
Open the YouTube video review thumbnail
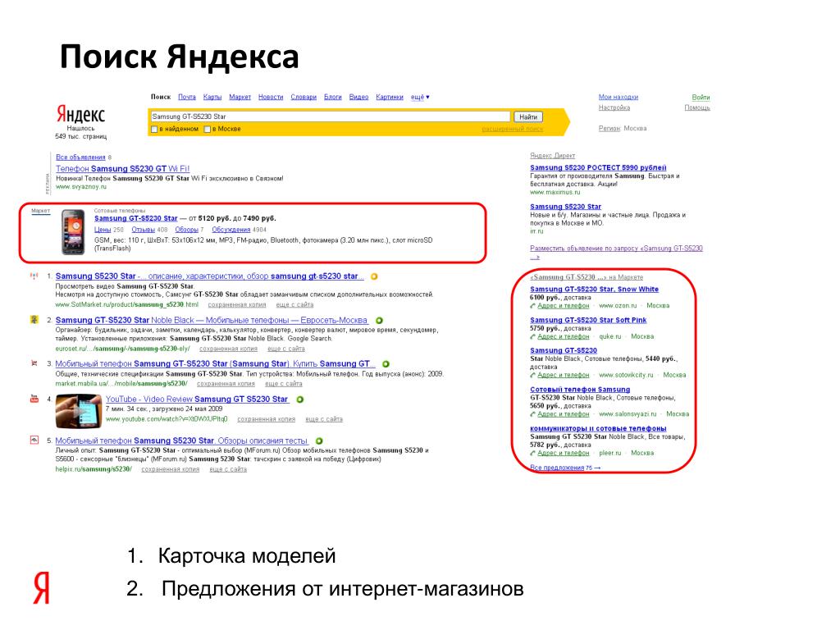point(78,411)
